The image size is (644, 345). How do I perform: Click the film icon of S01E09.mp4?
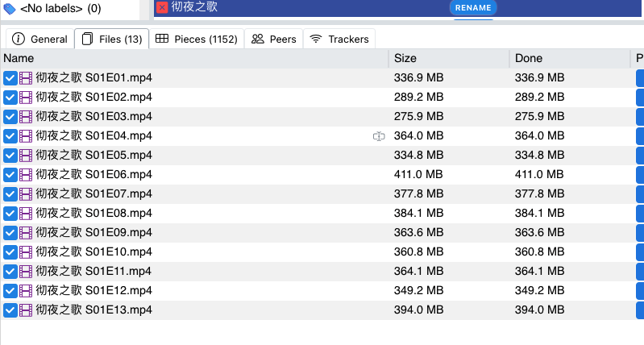[x=26, y=232]
